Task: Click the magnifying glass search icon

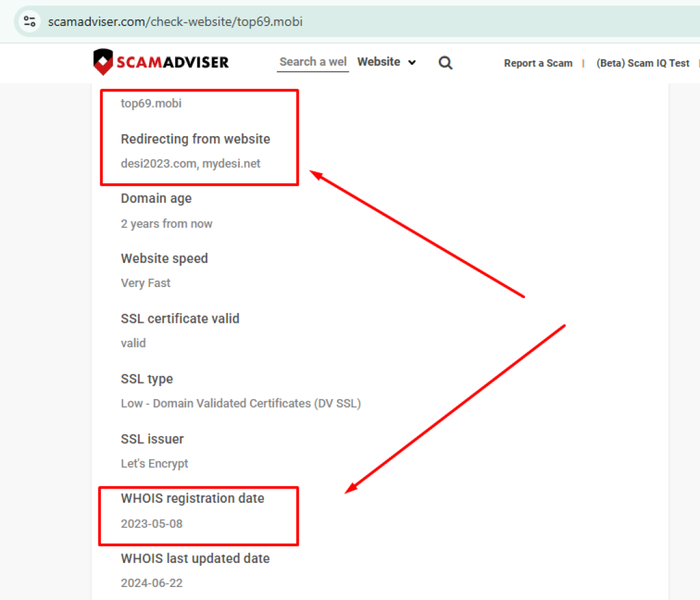Action: coord(445,62)
